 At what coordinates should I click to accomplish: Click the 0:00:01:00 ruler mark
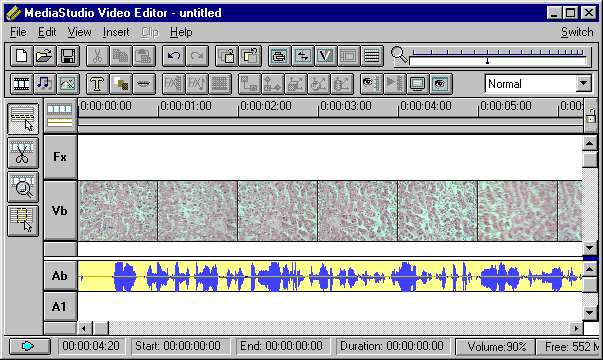click(x=185, y=106)
